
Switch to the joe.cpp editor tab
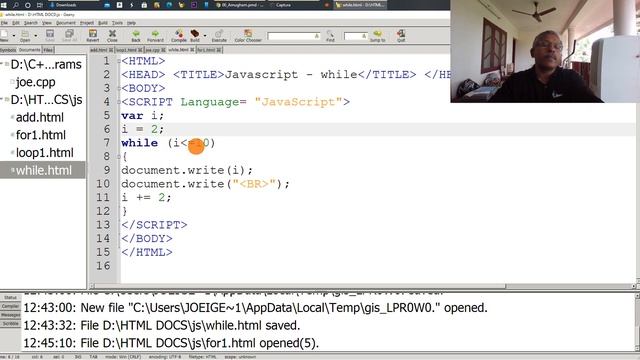pyautogui.click(x=155, y=50)
